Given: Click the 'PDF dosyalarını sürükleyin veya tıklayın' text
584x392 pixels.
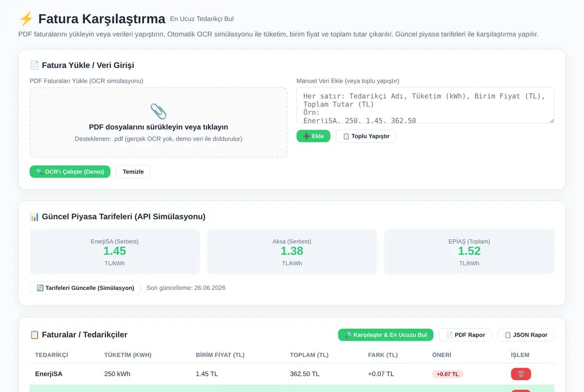Looking at the screenshot, I should click(x=159, y=127).
